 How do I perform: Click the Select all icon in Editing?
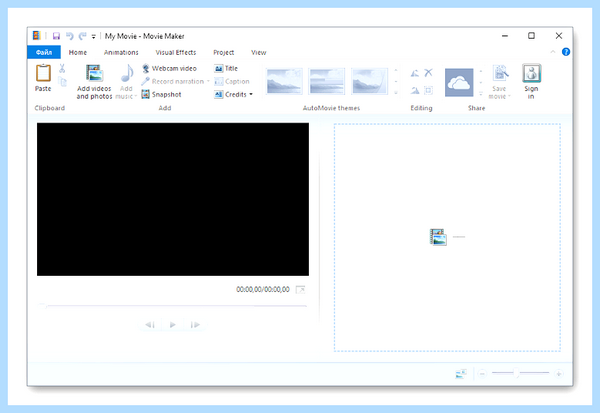click(429, 91)
